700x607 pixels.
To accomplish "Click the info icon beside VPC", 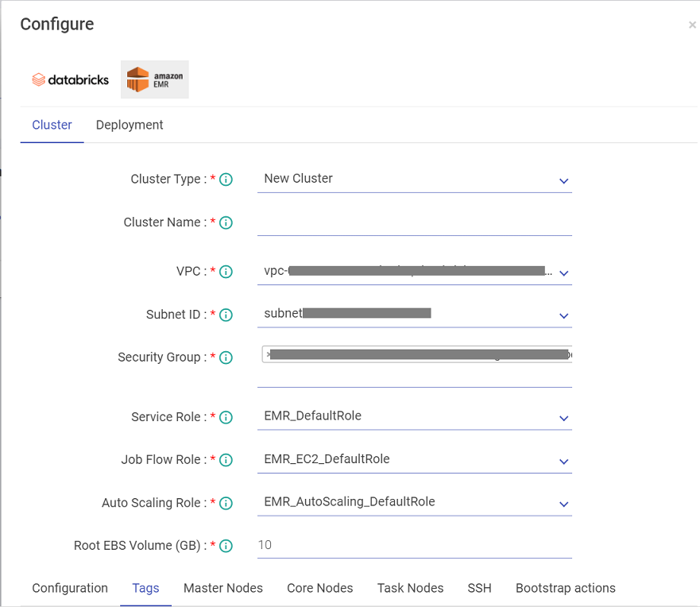I will point(226,272).
